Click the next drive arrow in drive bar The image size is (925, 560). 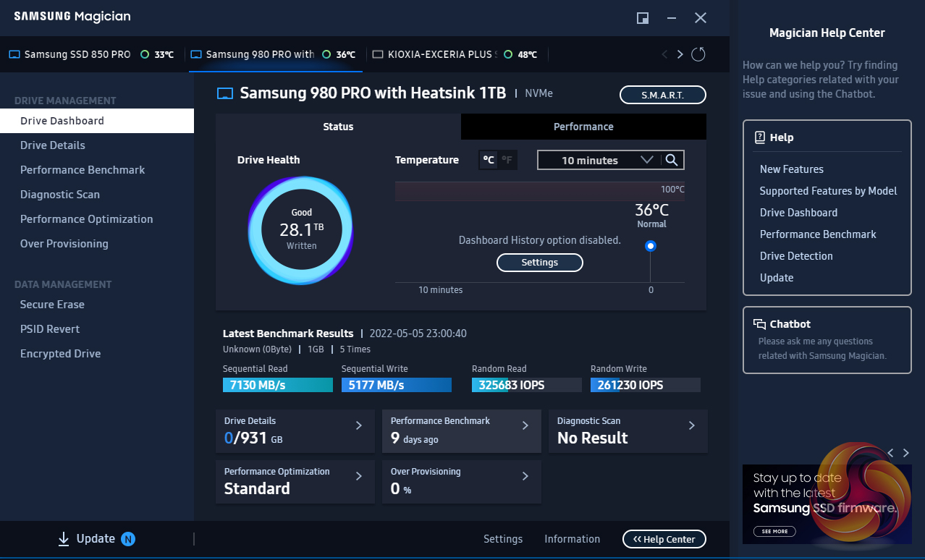(680, 54)
